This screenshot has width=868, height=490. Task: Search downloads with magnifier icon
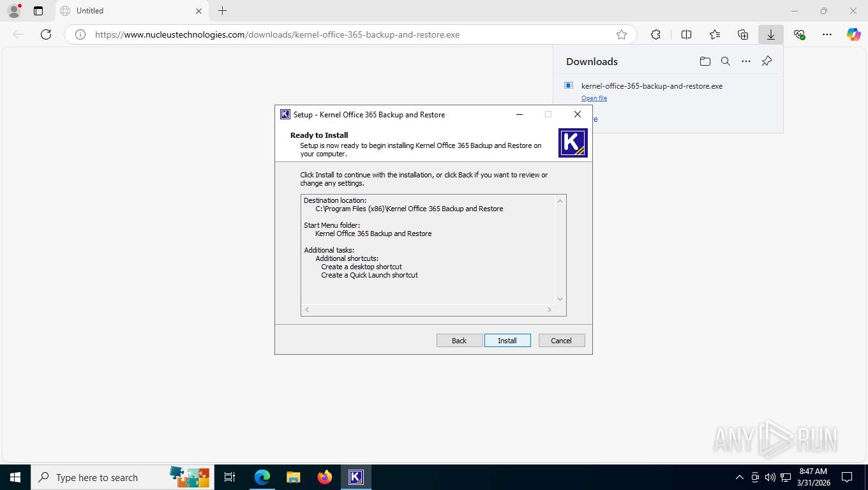(725, 61)
